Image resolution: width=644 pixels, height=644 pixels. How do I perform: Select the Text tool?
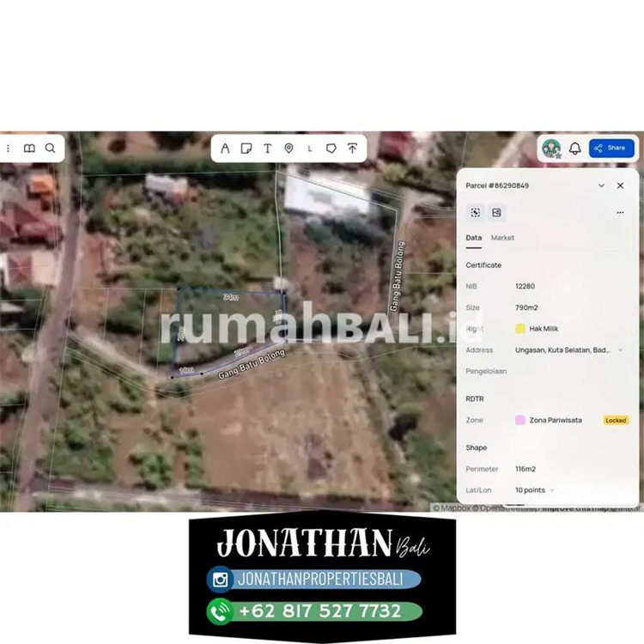[267, 149]
